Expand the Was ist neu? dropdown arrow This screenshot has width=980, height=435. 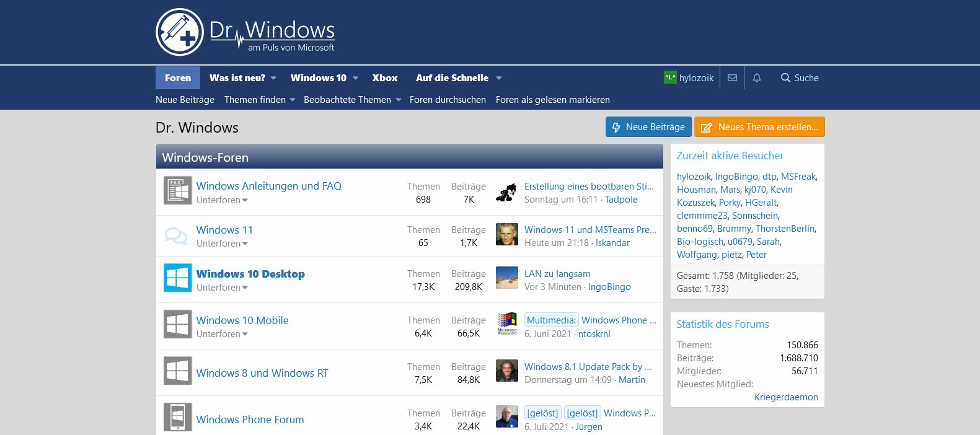coord(274,78)
